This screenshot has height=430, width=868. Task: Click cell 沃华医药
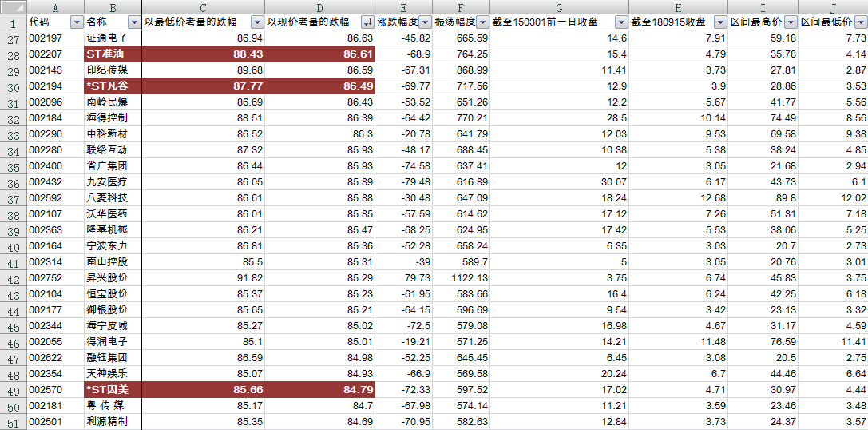click(113, 214)
